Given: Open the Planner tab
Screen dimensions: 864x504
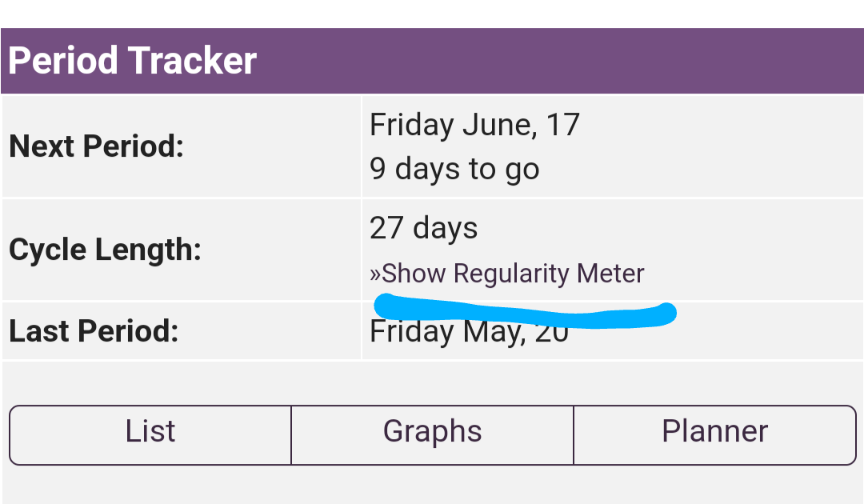Looking at the screenshot, I should (x=714, y=433).
